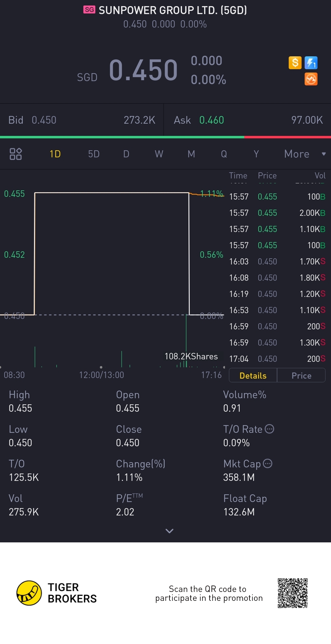Screen dimensions: 331x644
Task: Tap the ask volume 97.00K
Action: (307, 120)
